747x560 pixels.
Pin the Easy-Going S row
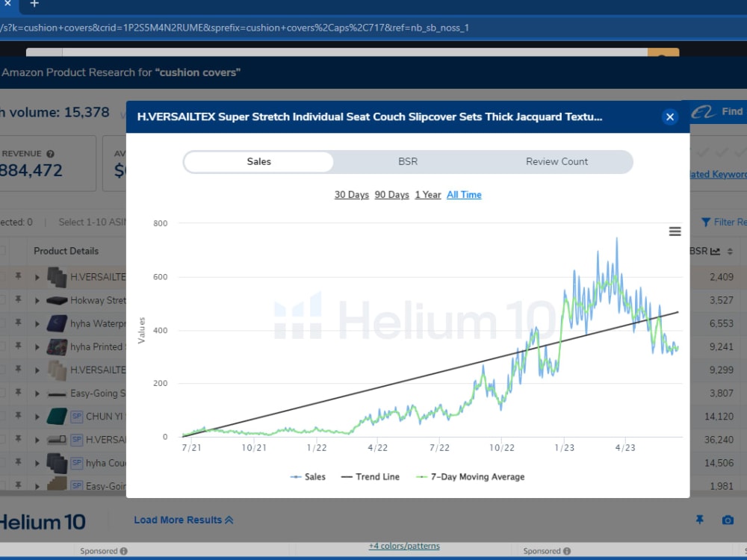pyautogui.click(x=18, y=393)
